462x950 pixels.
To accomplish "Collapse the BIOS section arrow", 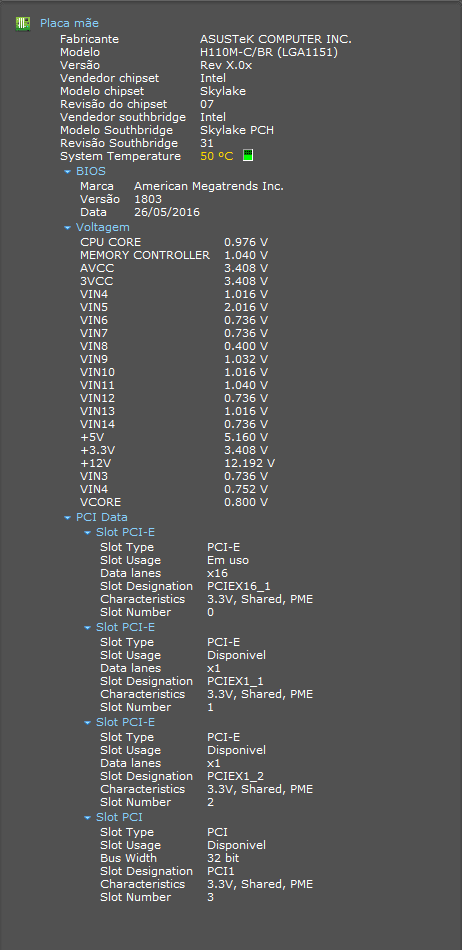I will [x=67, y=171].
